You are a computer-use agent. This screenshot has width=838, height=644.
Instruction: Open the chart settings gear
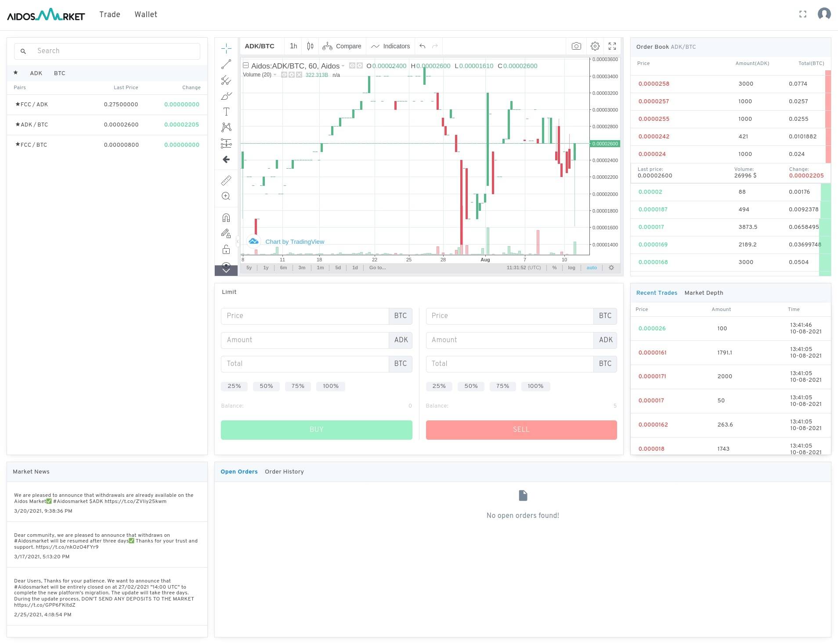click(x=595, y=46)
